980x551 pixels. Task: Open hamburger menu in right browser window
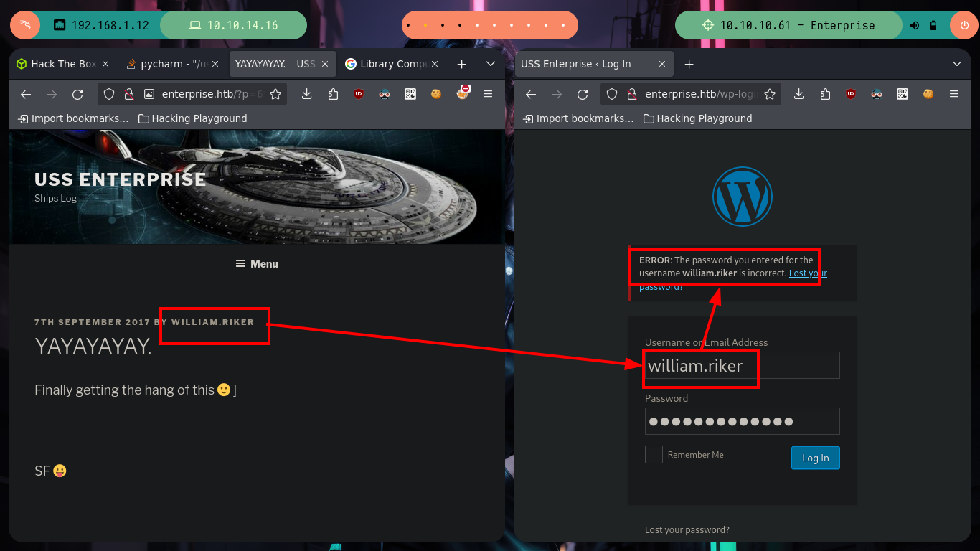coord(954,94)
